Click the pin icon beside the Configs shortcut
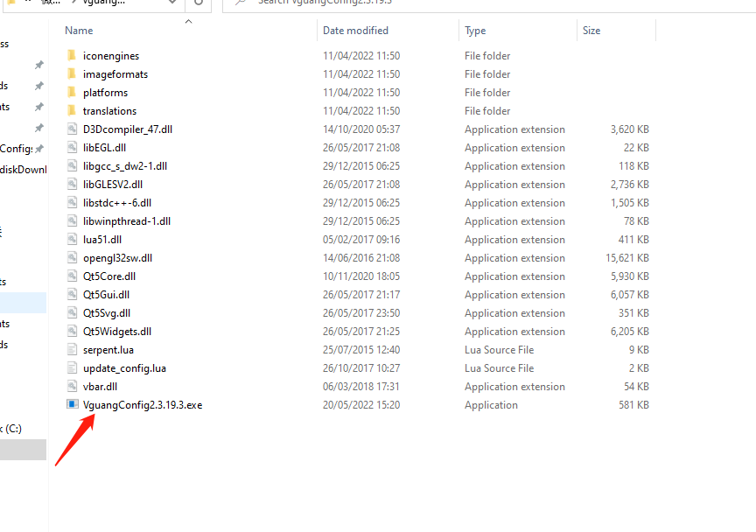 tap(38, 149)
